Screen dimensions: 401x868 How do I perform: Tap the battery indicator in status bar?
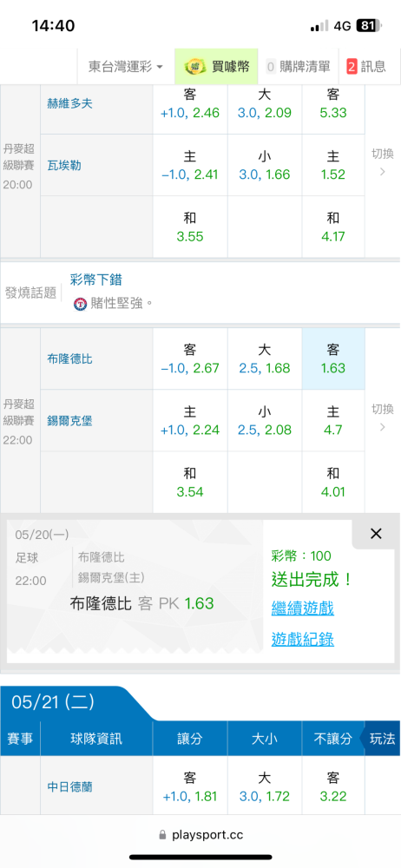(369, 25)
